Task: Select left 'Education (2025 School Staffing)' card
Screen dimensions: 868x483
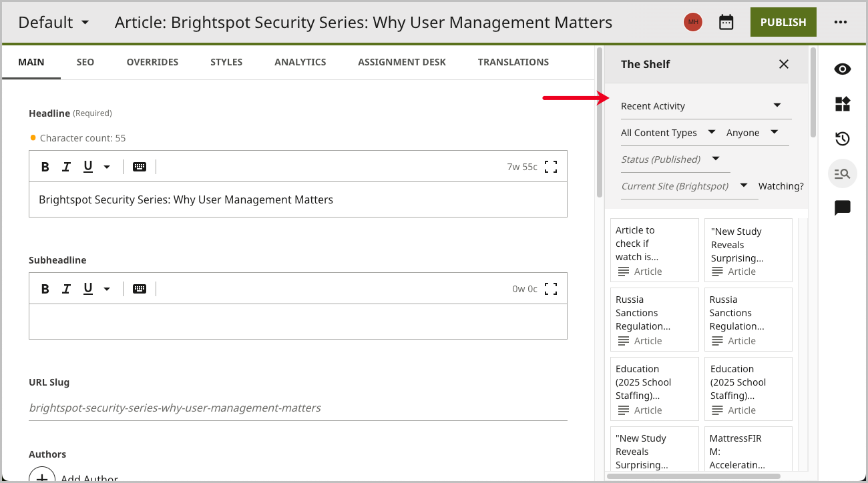Action: click(x=654, y=389)
